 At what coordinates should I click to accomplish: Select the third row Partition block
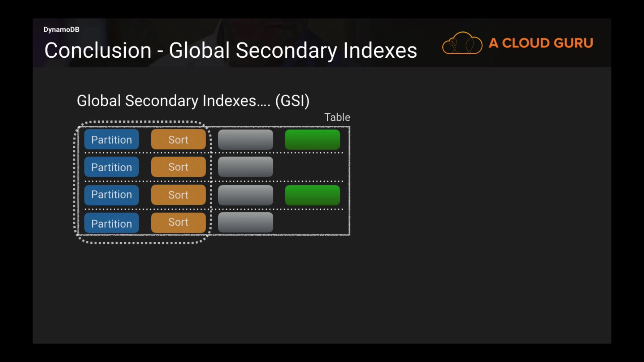point(111,195)
